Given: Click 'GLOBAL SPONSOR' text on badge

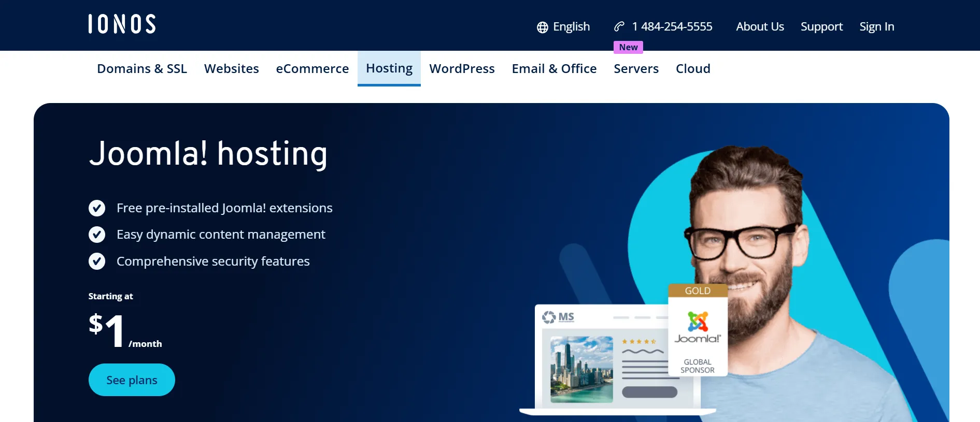Looking at the screenshot, I should click(x=698, y=366).
